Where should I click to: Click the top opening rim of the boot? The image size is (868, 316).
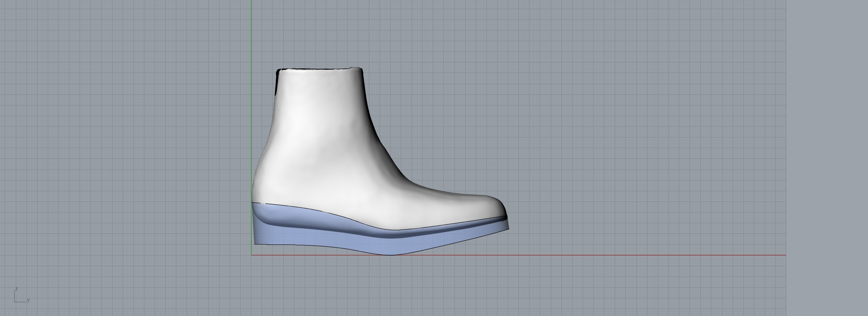(320, 70)
